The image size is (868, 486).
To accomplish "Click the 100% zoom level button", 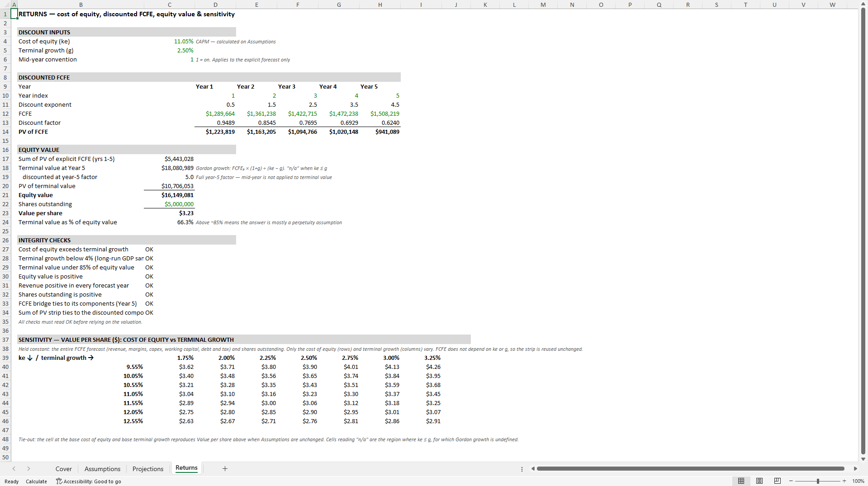I will click(858, 481).
